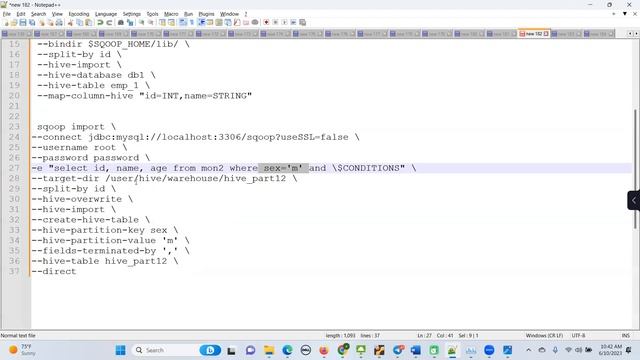Viewport: 640px width, 360px height.
Task: Open the File menu
Action: (7, 14)
